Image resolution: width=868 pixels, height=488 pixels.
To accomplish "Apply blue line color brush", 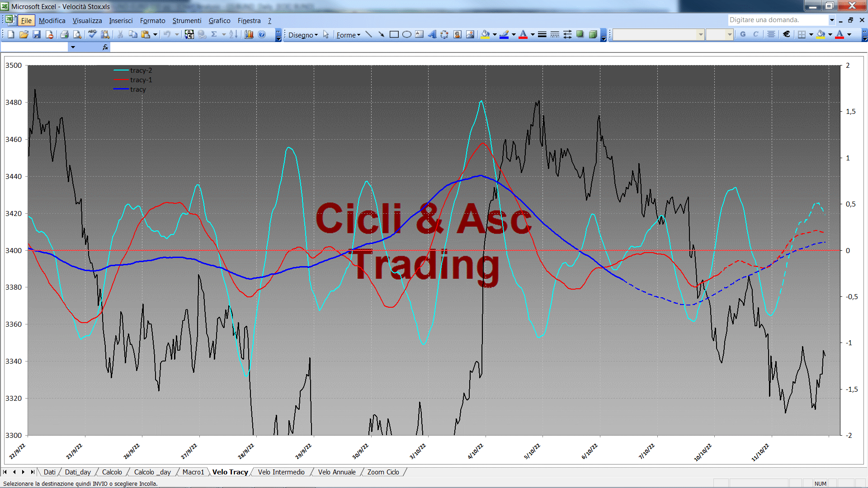I will 505,34.
